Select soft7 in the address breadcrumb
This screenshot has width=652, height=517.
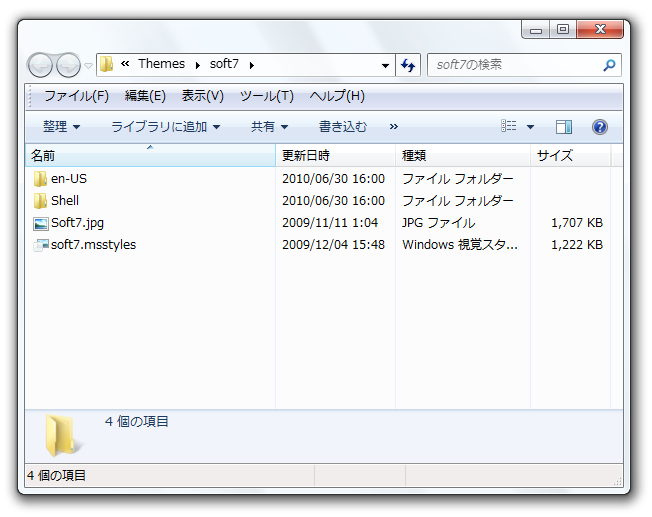pyautogui.click(x=224, y=64)
